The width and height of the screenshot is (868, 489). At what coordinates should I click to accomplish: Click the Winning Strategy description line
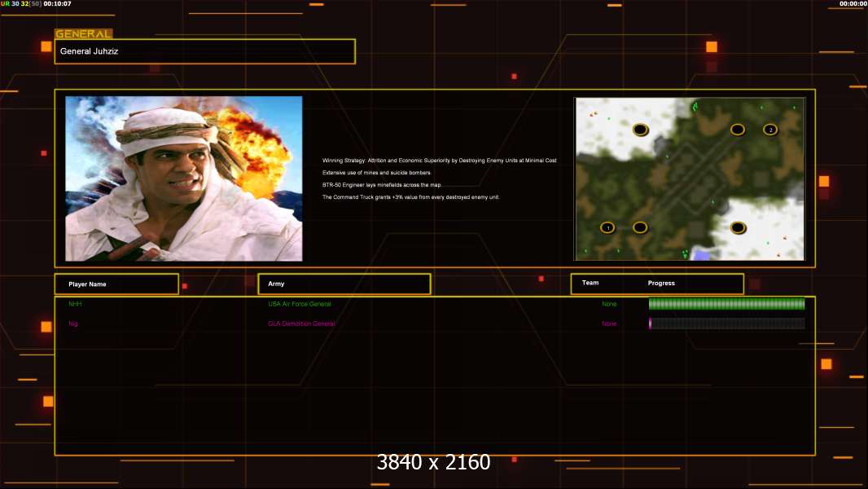pyautogui.click(x=440, y=161)
